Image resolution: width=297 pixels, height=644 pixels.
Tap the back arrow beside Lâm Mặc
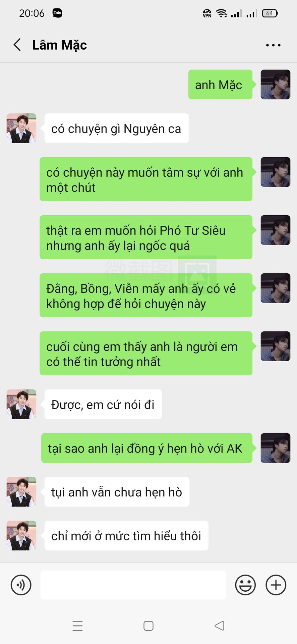(x=17, y=45)
